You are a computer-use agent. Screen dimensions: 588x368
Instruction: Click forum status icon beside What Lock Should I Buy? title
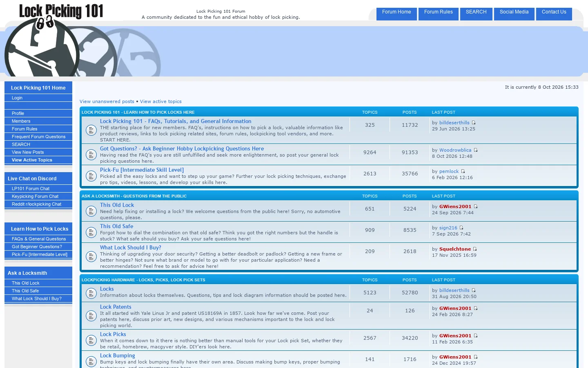coord(91,256)
